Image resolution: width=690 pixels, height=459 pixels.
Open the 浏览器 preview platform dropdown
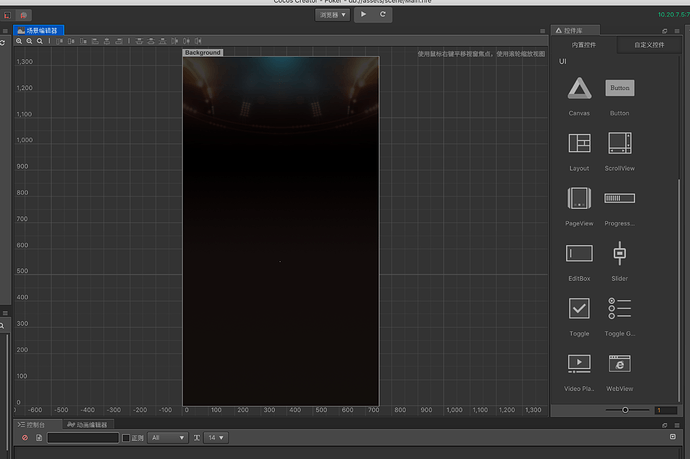point(332,15)
